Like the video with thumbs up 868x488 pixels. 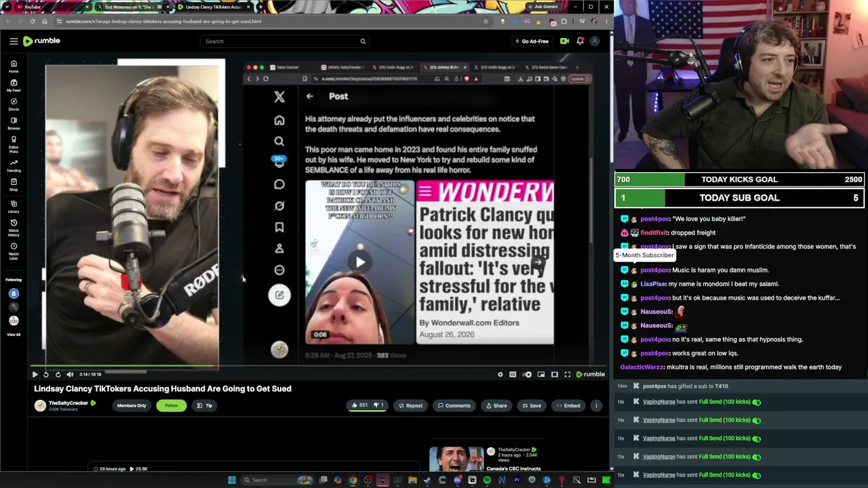(x=359, y=405)
